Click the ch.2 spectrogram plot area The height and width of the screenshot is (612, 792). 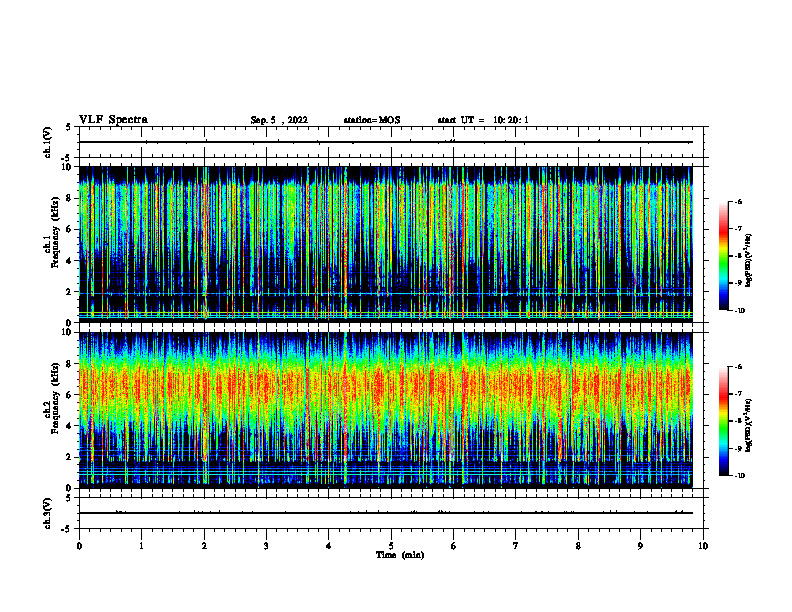[x=385, y=410]
